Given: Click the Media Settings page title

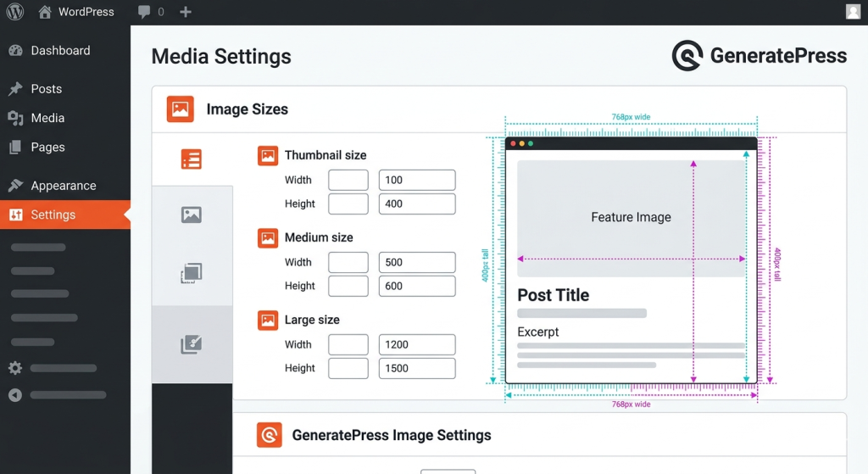Looking at the screenshot, I should pyautogui.click(x=221, y=57).
